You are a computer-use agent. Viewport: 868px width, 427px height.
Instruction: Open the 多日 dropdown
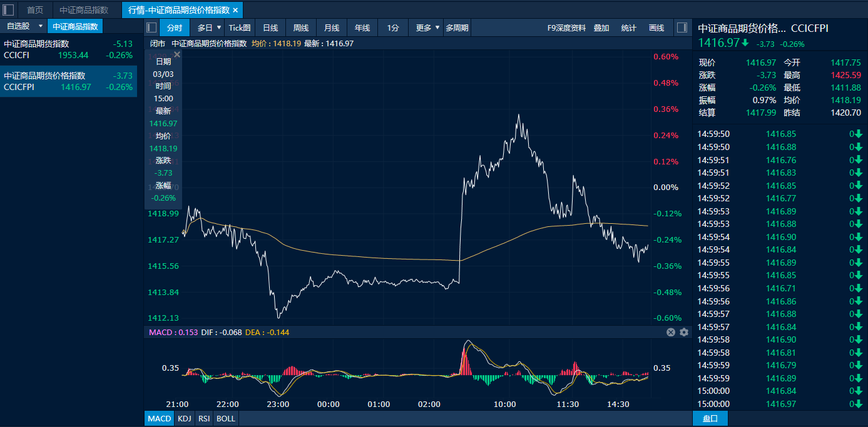pyautogui.click(x=218, y=28)
